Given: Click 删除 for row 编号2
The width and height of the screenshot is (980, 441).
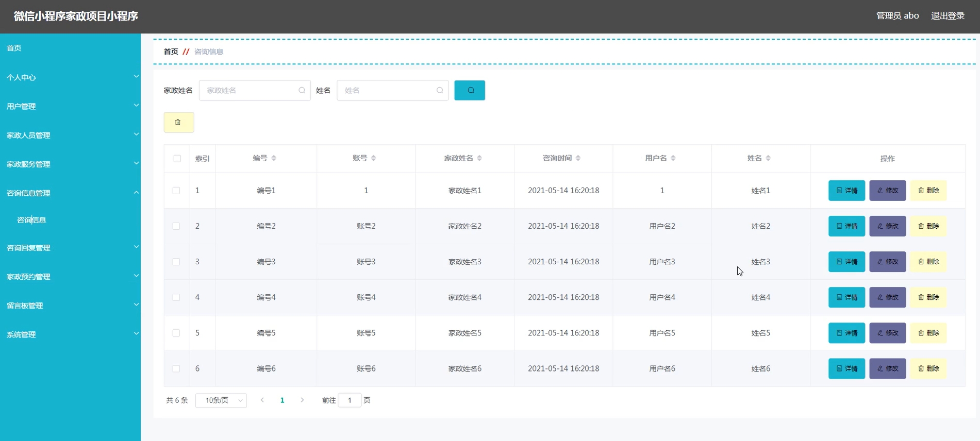Looking at the screenshot, I should point(928,226).
